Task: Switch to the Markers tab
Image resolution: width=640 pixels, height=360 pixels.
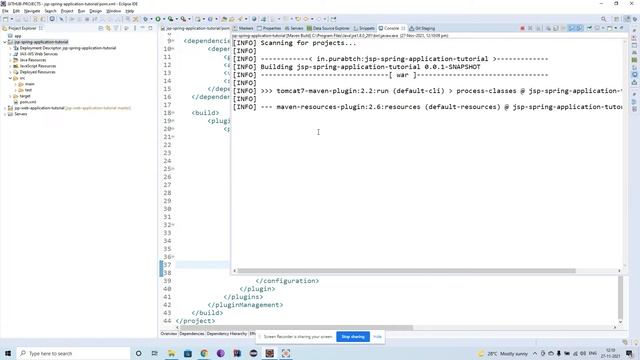Action: 243,28
